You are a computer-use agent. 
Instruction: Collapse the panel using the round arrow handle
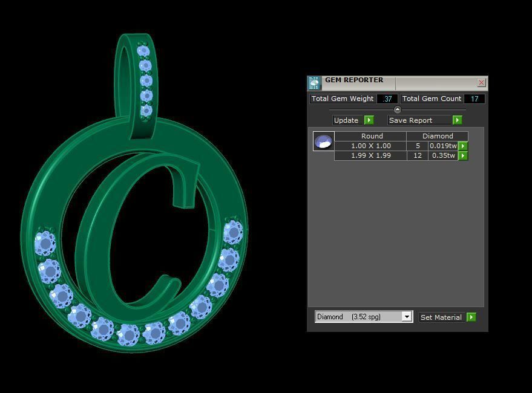point(397,109)
